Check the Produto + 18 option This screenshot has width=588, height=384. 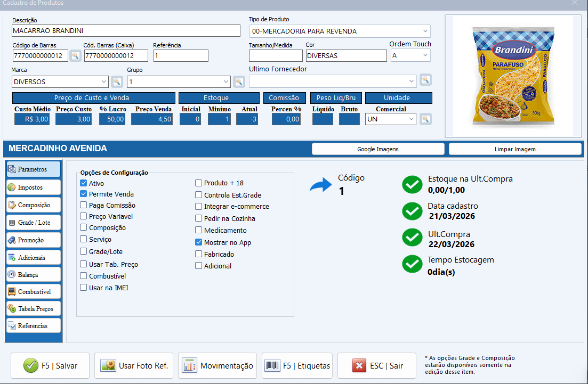198,183
